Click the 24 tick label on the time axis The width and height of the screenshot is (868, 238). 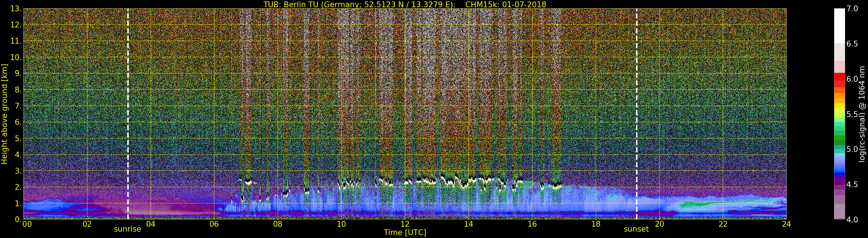click(x=786, y=224)
